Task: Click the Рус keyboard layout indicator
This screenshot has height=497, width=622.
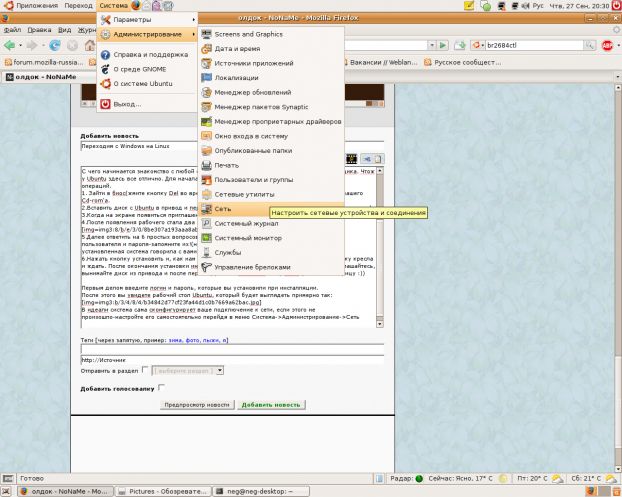Action: coord(537,6)
